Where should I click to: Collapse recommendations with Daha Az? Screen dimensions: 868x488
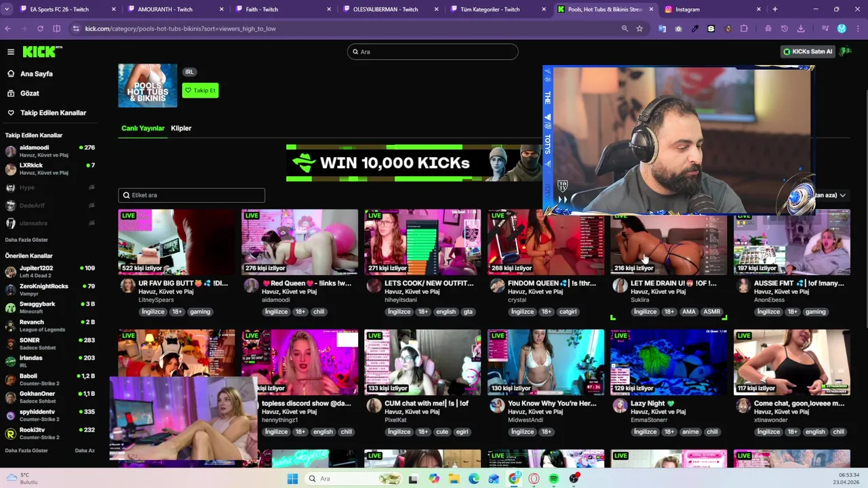[x=85, y=451]
